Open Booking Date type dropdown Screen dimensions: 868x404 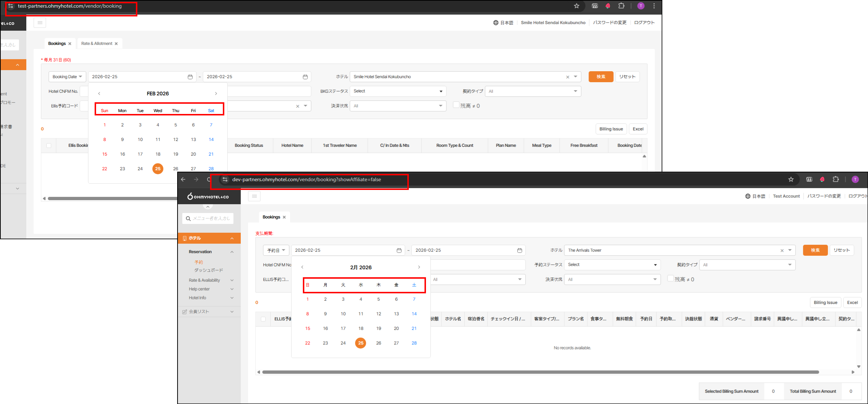coord(67,77)
